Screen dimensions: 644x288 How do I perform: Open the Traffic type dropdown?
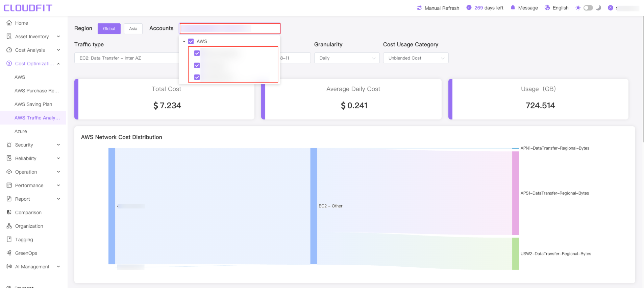point(127,58)
